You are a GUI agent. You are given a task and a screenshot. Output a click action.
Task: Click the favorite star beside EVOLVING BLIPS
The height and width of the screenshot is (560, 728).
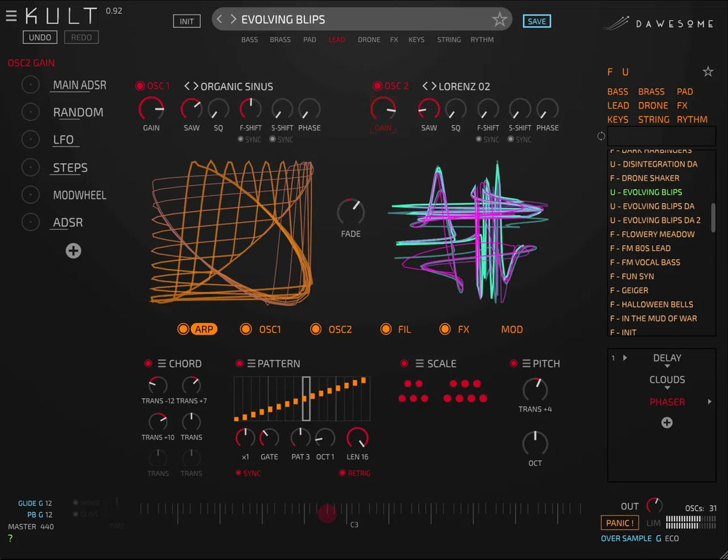pos(500,19)
